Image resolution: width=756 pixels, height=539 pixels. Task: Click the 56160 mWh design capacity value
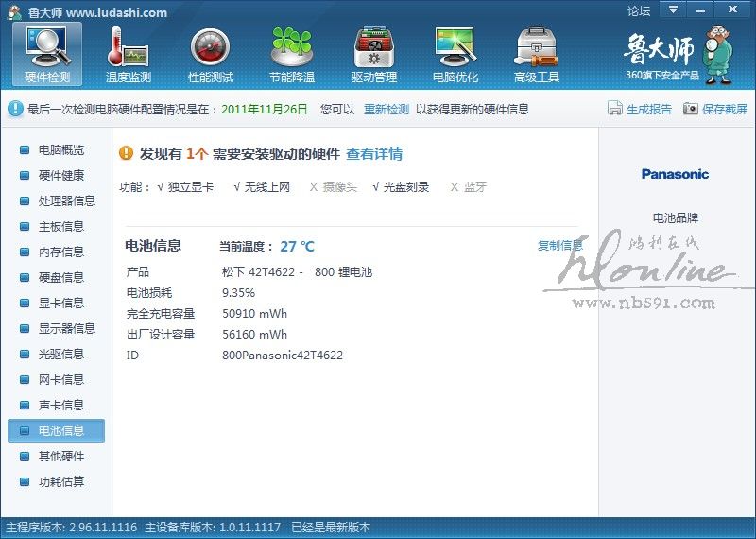coord(254,335)
